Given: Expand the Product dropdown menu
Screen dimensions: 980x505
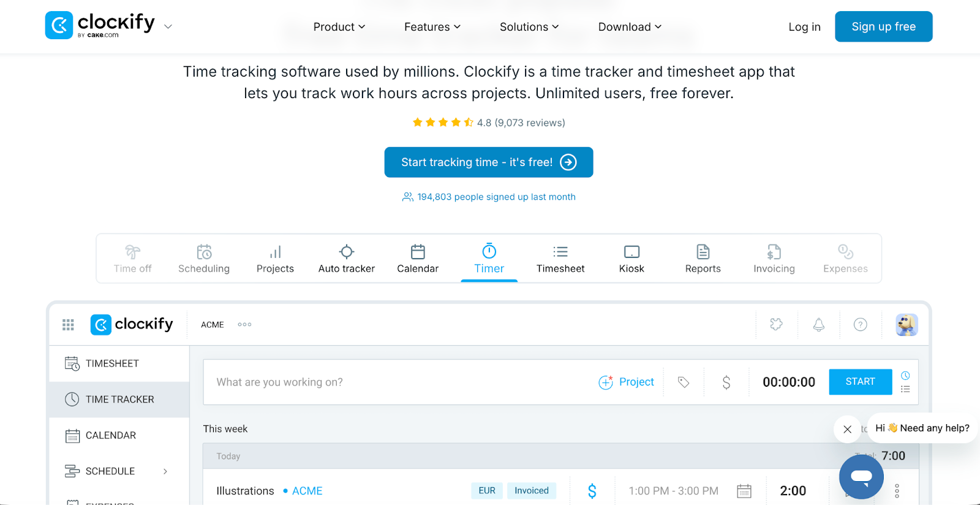Looking at the screenshot, I should 339,27.
